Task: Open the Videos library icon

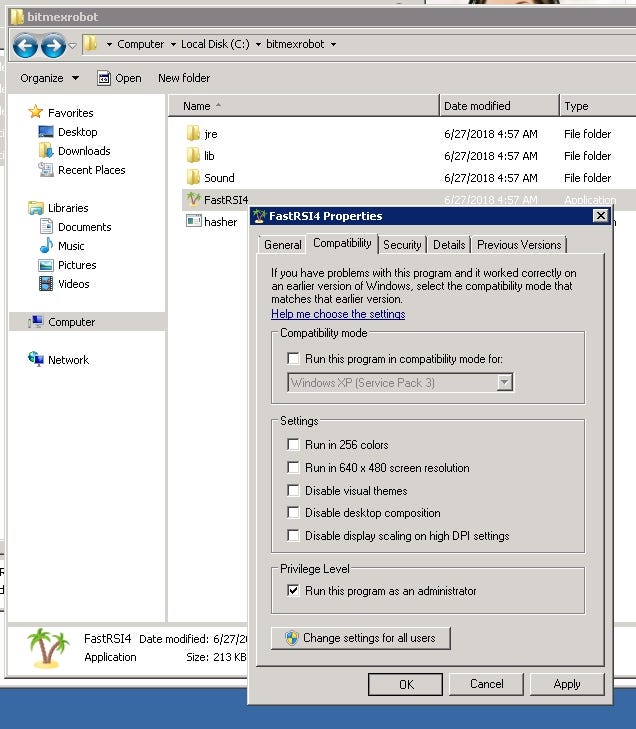Action: click(x=46, y=284)
